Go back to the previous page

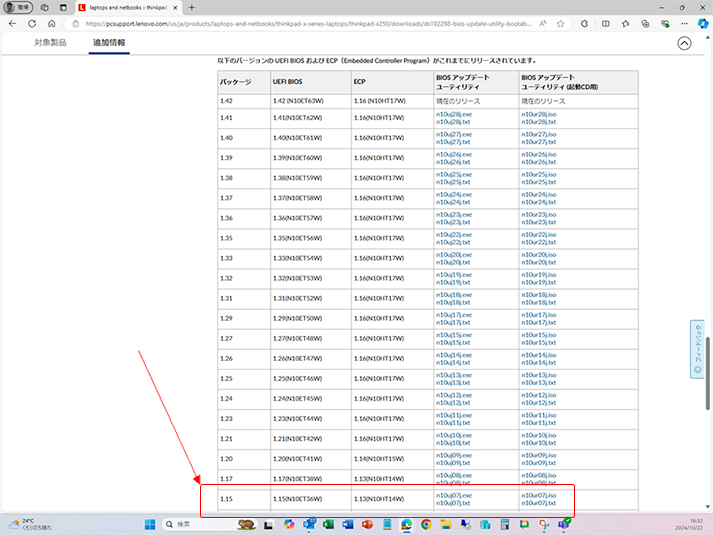click(12, 24)
